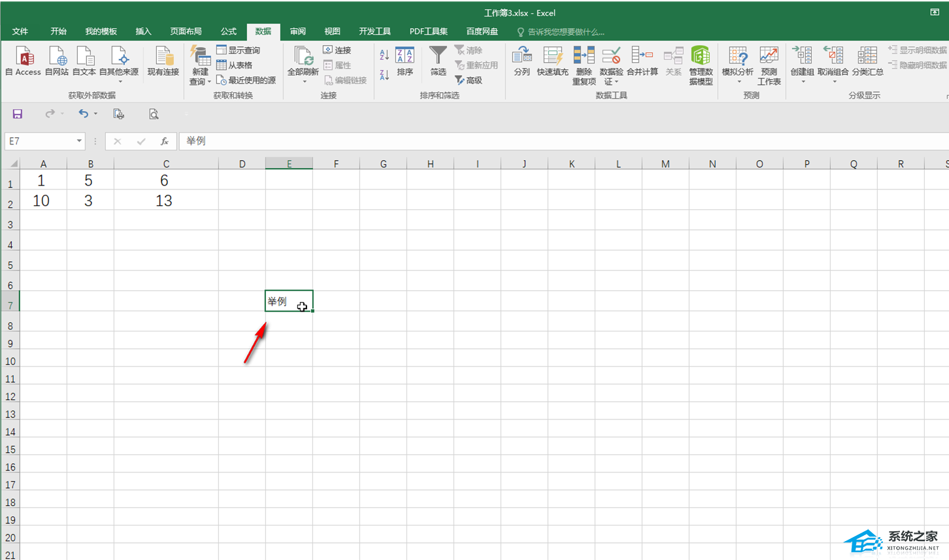Open the File (文件) menu tab

pos(20,31)
